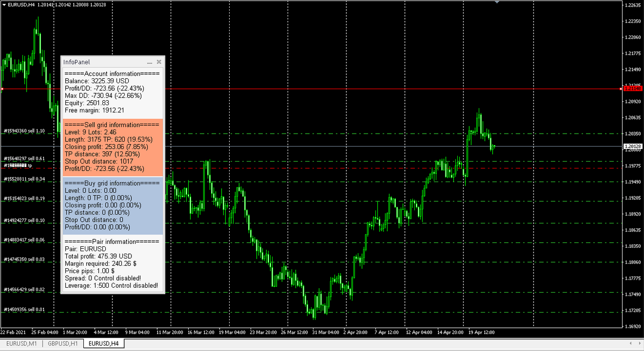Screen dimensions: 644x351
Task: Switch to the GBPUSD,H1 chart tab
Action: pos(63,344)
